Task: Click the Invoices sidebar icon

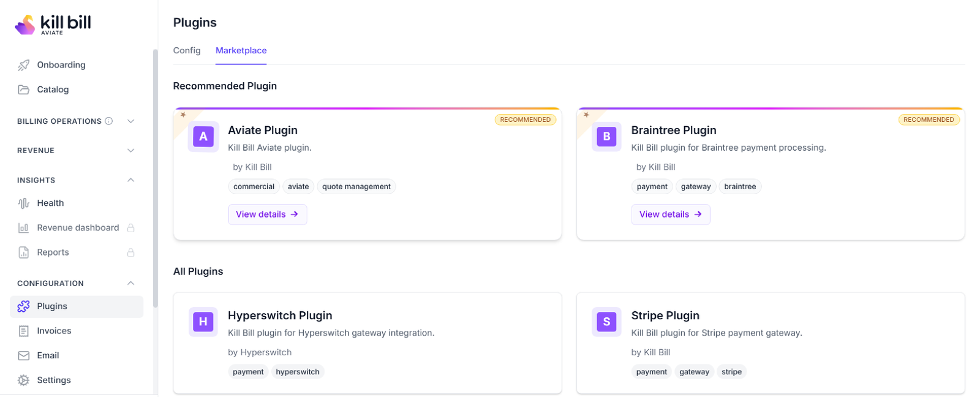Action: tap(24, 331)
